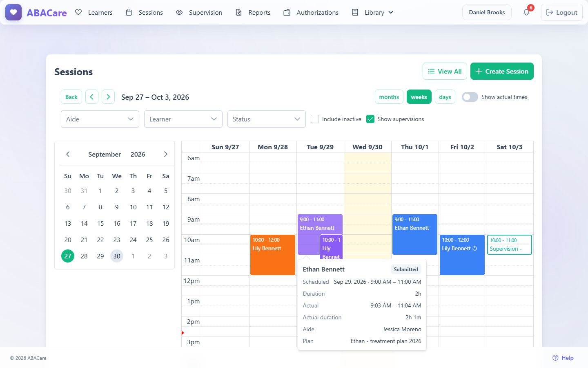Open the Learners nav item

[x=94, y=12]
